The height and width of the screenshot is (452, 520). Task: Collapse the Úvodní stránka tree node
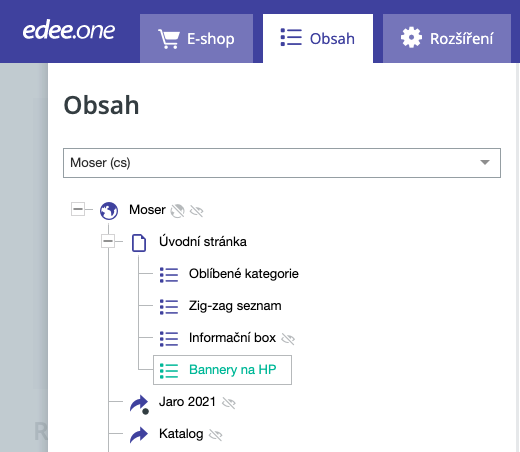[x=108, y=241]
